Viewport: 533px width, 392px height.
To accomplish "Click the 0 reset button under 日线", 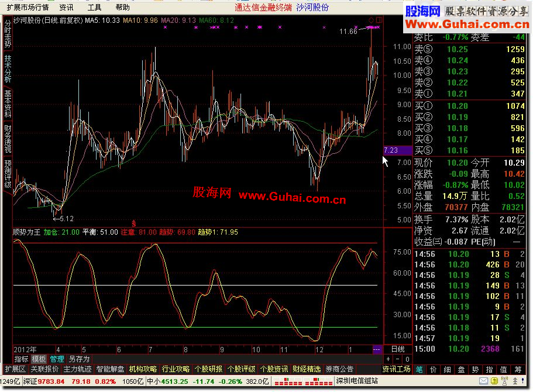I will pos(407,359).
